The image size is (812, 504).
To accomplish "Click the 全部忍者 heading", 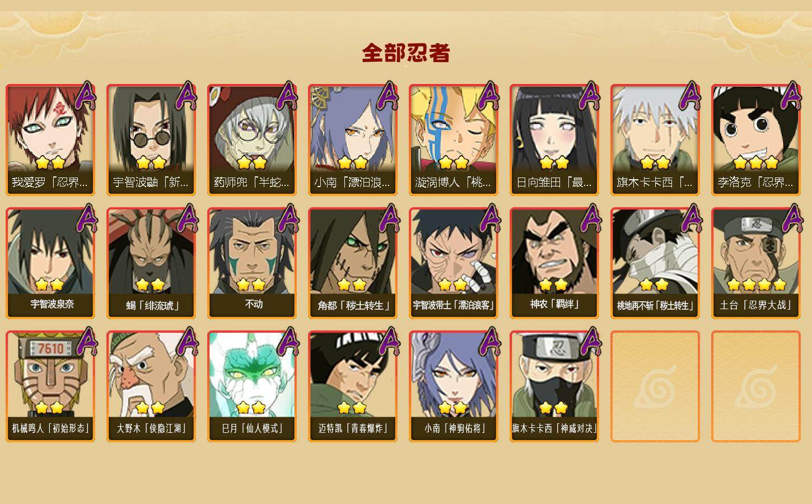I will 406,53.
